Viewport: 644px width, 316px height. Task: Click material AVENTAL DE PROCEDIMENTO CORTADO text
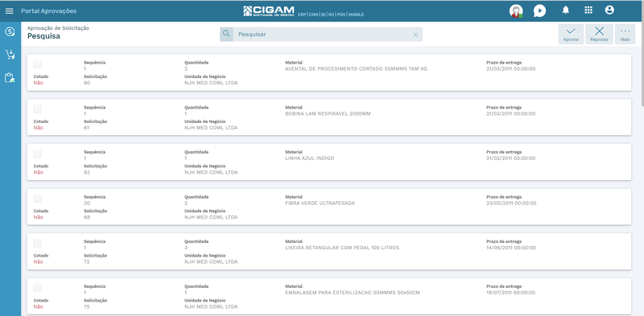356,69
